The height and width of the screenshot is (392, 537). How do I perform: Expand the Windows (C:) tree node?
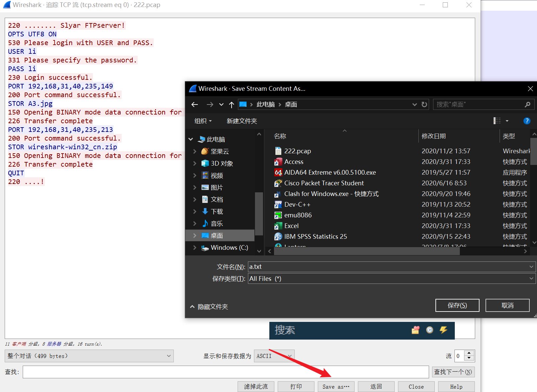coord(195,247)
